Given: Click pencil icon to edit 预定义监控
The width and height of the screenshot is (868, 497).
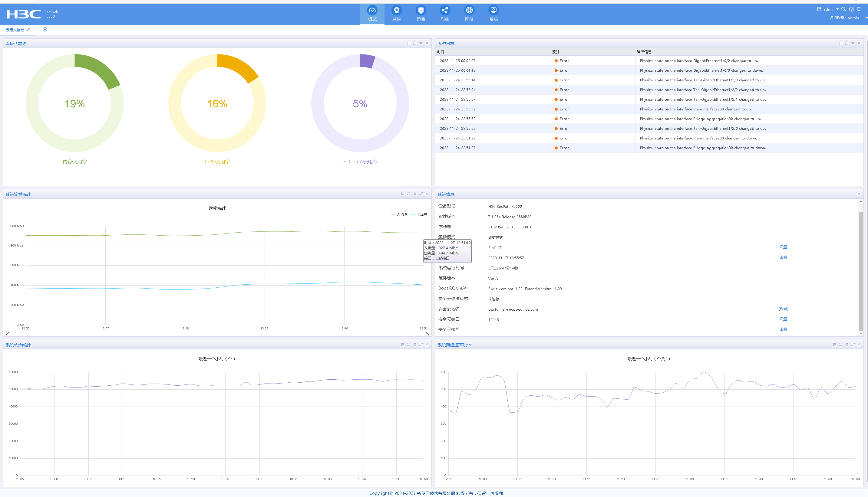Looking at the screenshot, I should pyautogui.click(x=28, y=29).
